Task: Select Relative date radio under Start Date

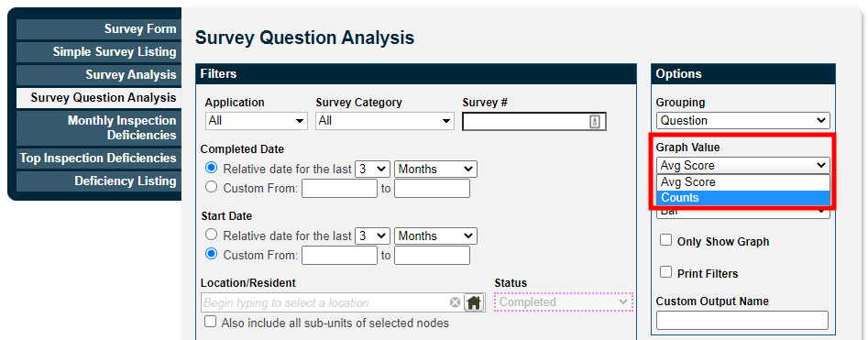Action: (x=211, y=235)
